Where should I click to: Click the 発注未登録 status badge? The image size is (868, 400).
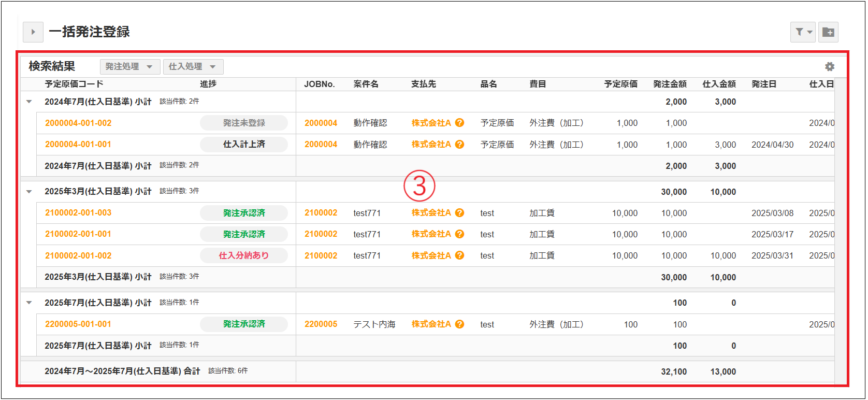tap(243, 123)
